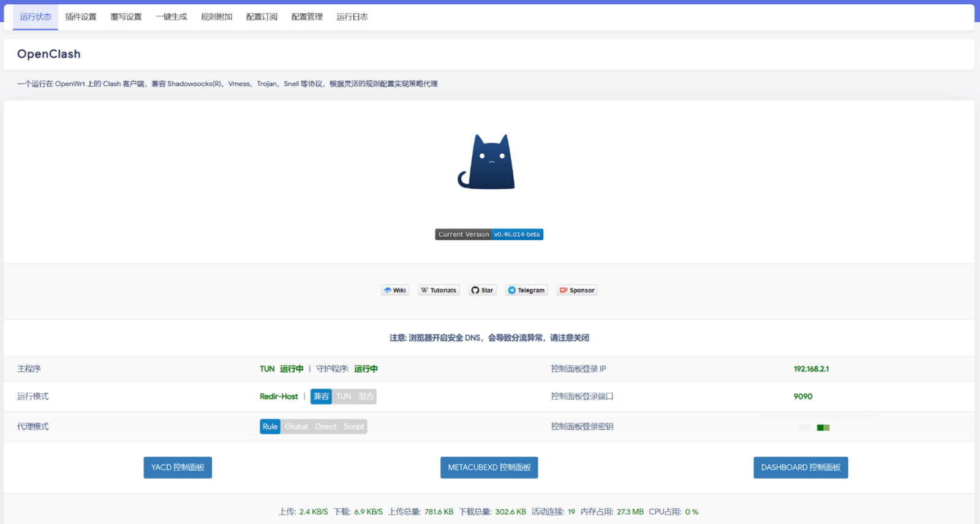Click the download total 302.6 KB
The width and height of the screenshot is (980, 524).
point(511,512)
